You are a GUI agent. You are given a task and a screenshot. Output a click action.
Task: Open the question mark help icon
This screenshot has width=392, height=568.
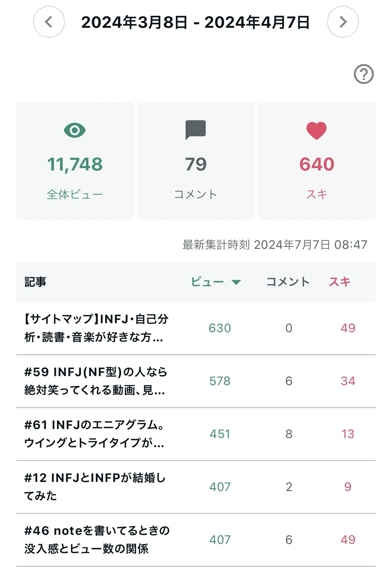[x=364, y=74]
